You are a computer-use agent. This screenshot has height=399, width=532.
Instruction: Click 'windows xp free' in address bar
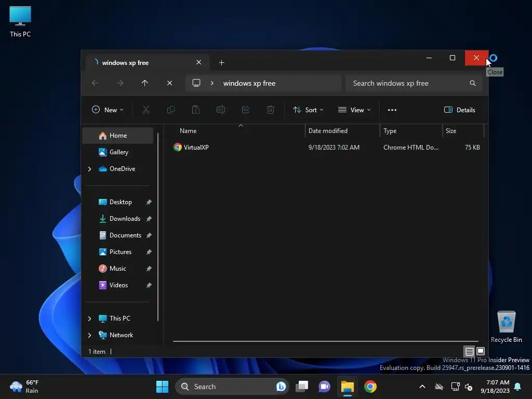coord(249,84)
